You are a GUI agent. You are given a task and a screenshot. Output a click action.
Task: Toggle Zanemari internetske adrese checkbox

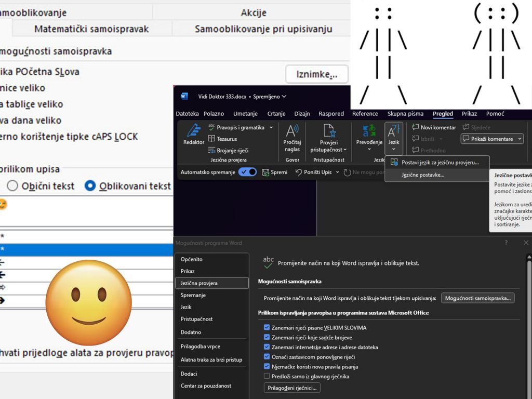(267, 347)
